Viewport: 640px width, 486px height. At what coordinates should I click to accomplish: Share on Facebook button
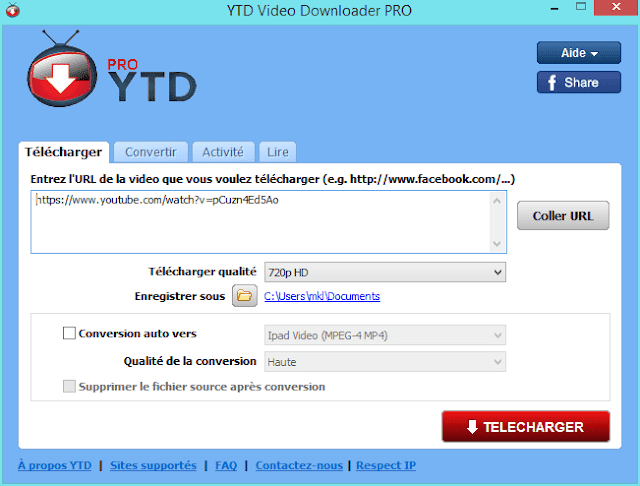click(579, 82)
